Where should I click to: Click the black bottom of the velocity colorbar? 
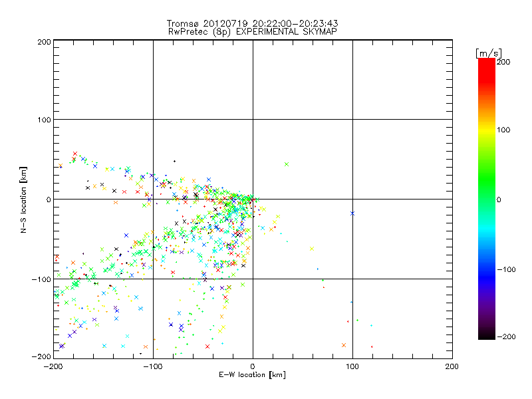tap(487, 334)
